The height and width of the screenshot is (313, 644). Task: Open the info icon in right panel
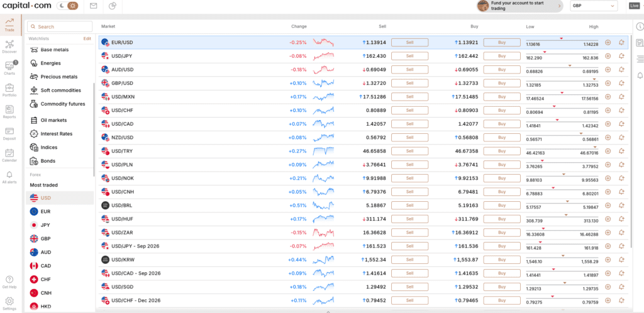(x=640, y=26)
